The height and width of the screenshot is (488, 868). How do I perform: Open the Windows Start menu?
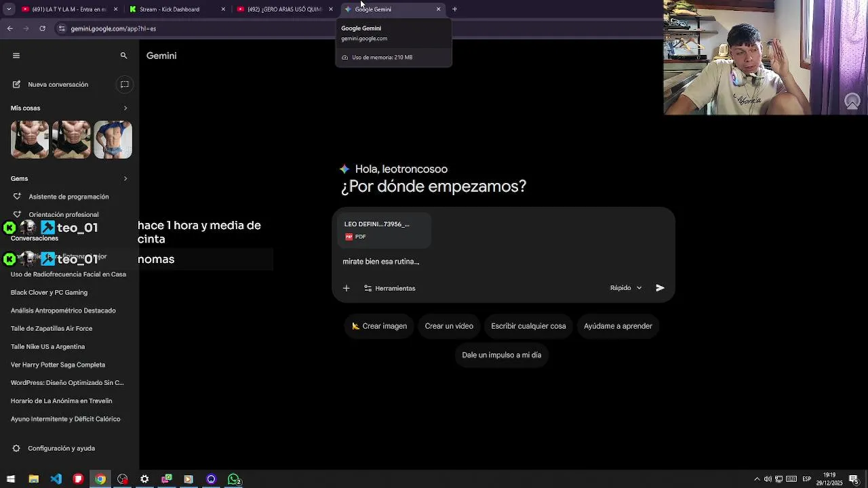11,479
